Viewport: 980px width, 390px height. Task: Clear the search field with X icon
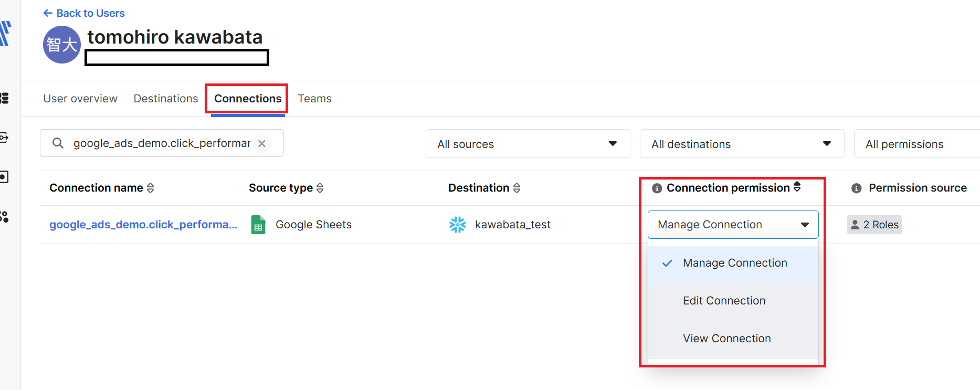pos(262,143)
